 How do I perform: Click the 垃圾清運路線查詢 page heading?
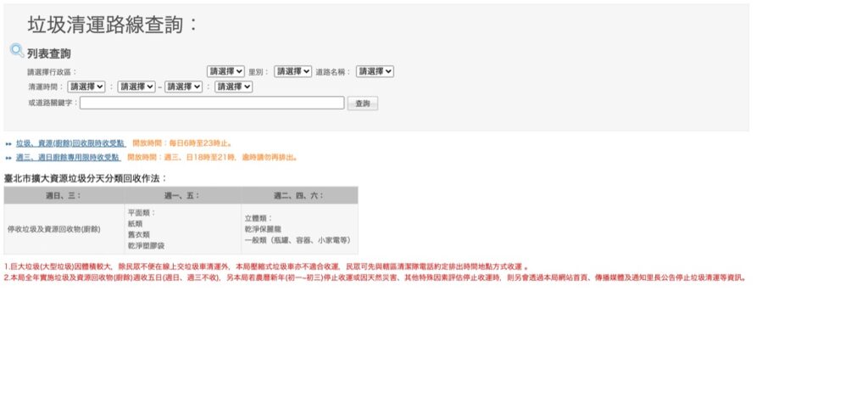click(x=112, y=25)
